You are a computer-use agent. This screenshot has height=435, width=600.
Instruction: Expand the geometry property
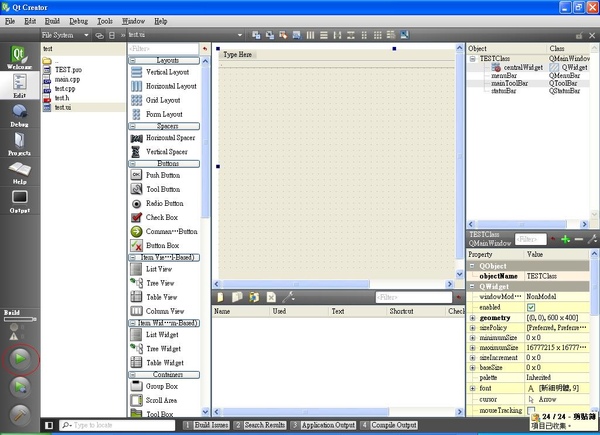click(x=473, y=318)
